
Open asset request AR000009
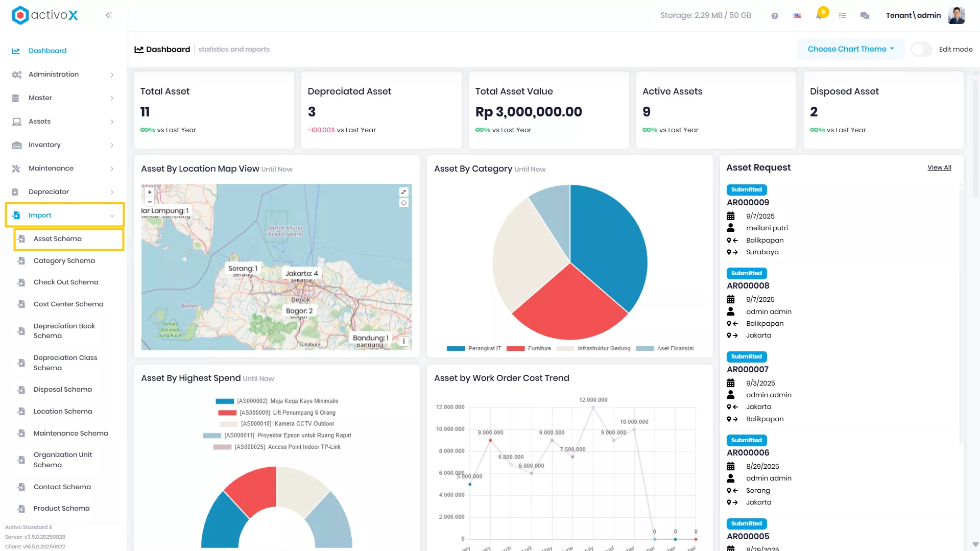pos(748,203)
